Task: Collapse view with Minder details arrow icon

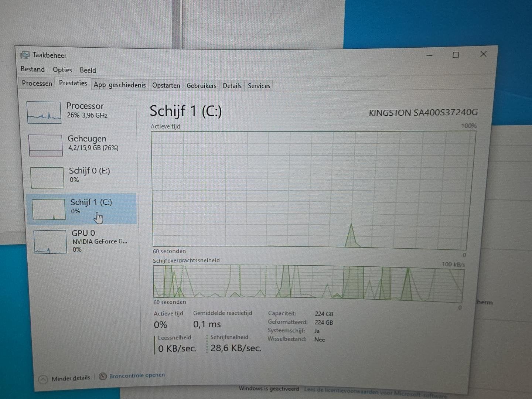Action: [x=43, y=379]
